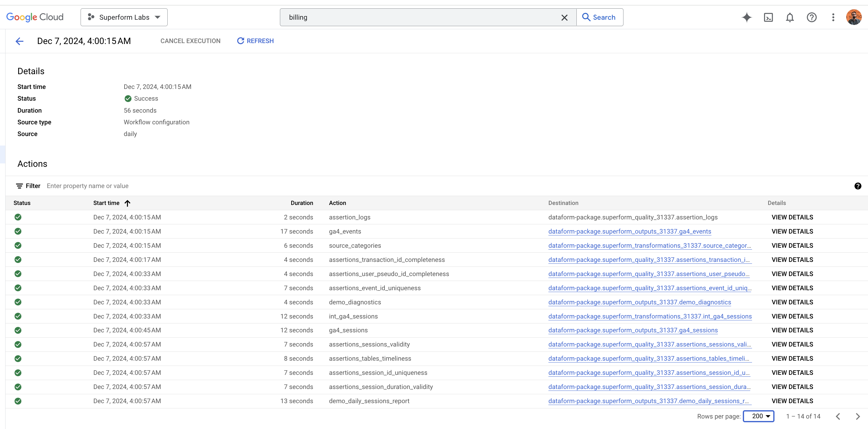Open the assertions_user_pseudo destination link
Screen dimensions: 868x429
tap(649, 274)
